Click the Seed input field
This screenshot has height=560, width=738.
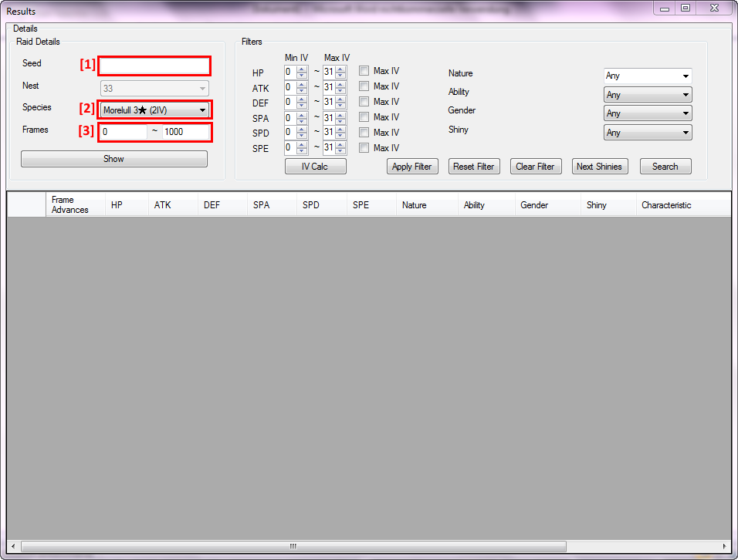(154, 66)
